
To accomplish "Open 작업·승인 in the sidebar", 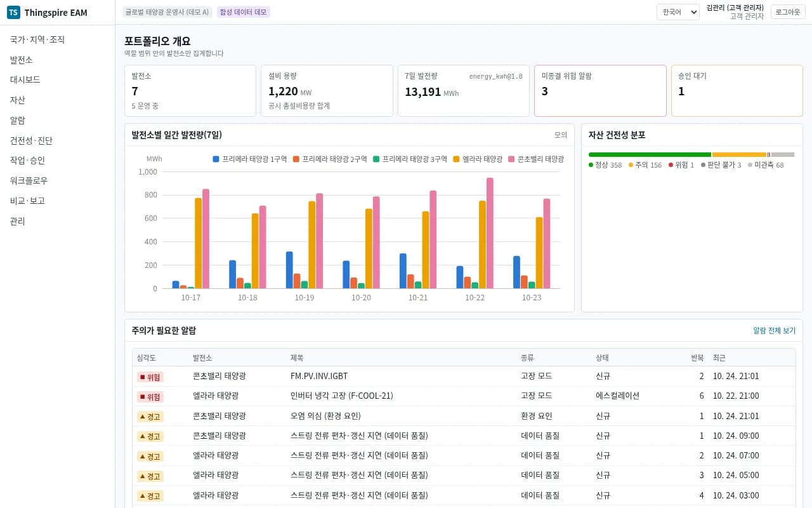I will tap(27, 160).
